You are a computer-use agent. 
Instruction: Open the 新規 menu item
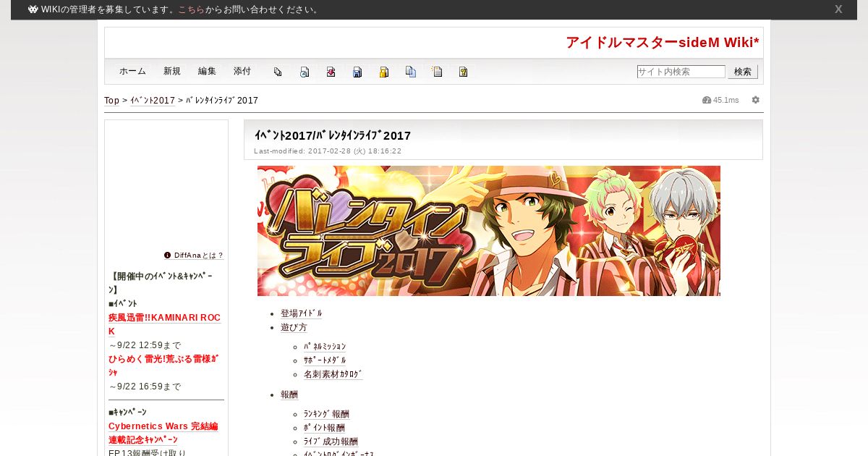tap(172, 72)
